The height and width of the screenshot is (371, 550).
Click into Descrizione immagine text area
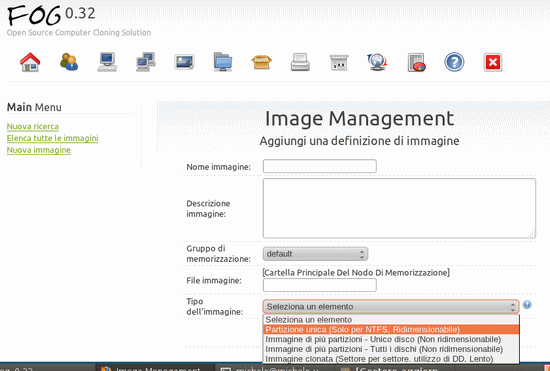point(399,208)
